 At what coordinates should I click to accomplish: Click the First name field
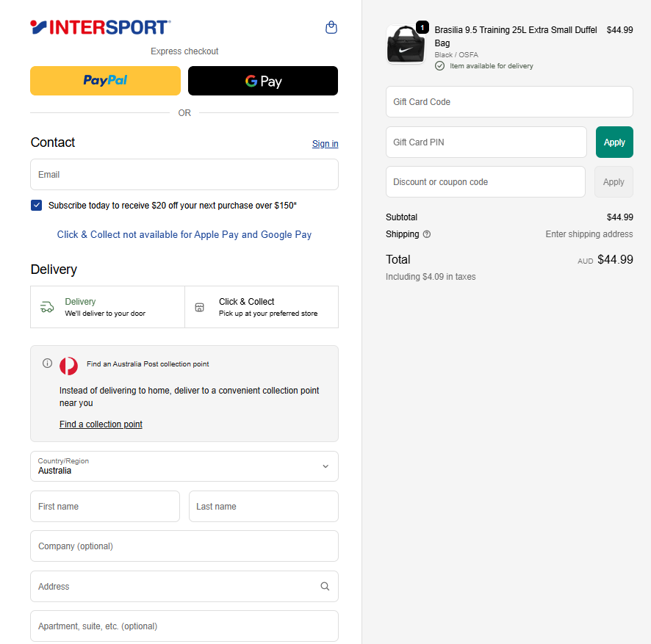tap(105, 507)
